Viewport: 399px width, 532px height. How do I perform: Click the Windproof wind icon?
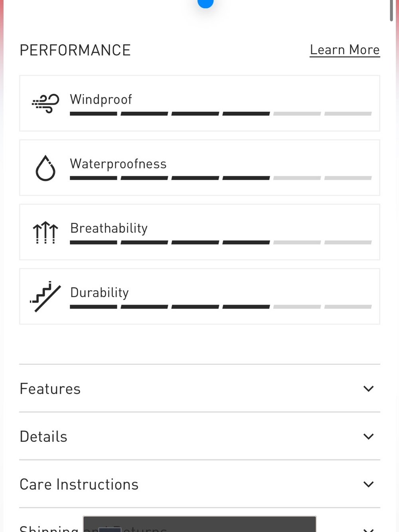[45, 103]
